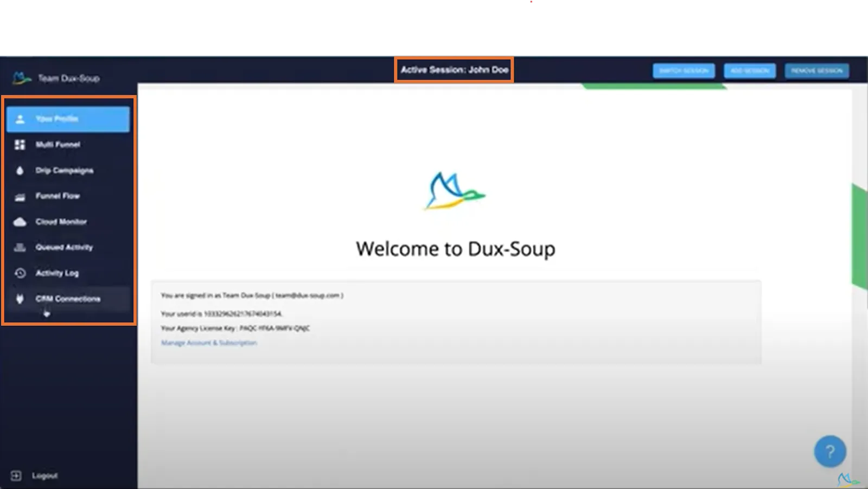Select the Your Profile icon in sidebar

coord(20,119)
